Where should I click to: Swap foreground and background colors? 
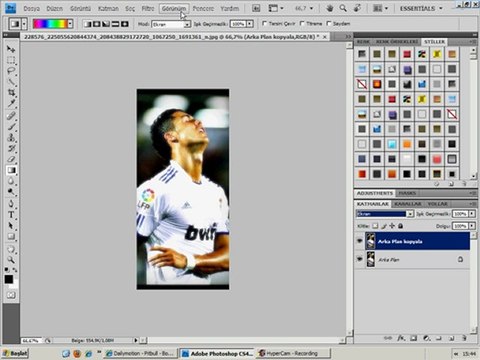(15, 269)
